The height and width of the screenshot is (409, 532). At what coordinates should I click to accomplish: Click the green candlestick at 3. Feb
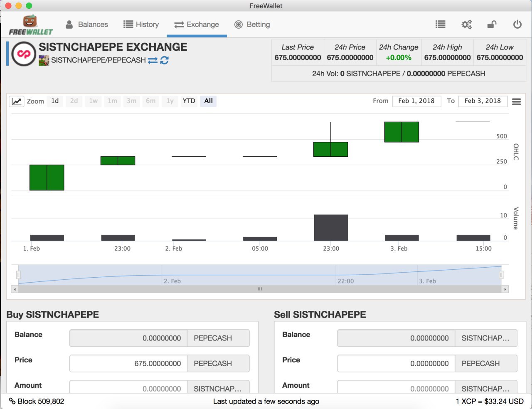(x=401, y=132)
